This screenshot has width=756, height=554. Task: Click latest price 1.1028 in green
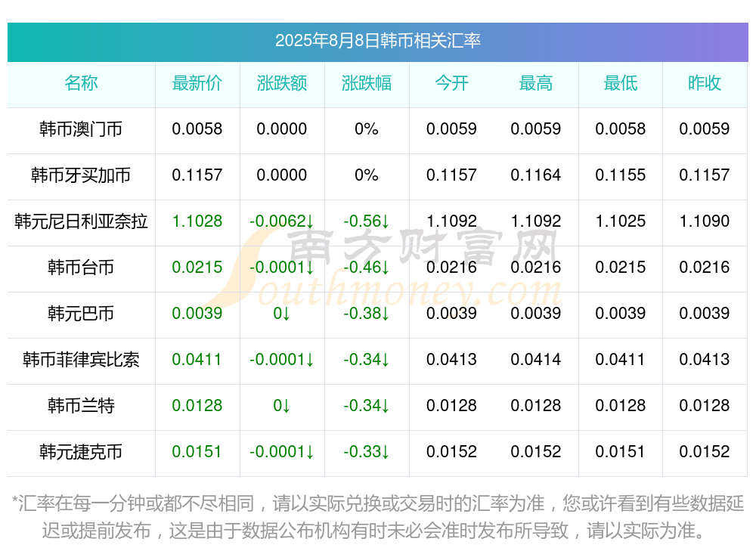(x=197, y=221)
